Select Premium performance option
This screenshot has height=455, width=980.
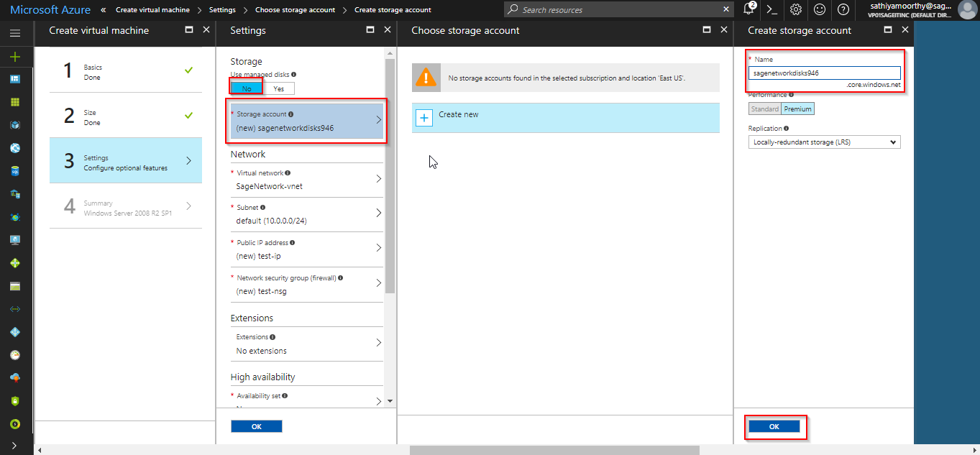pyautogui.click(x=797, y=109)
